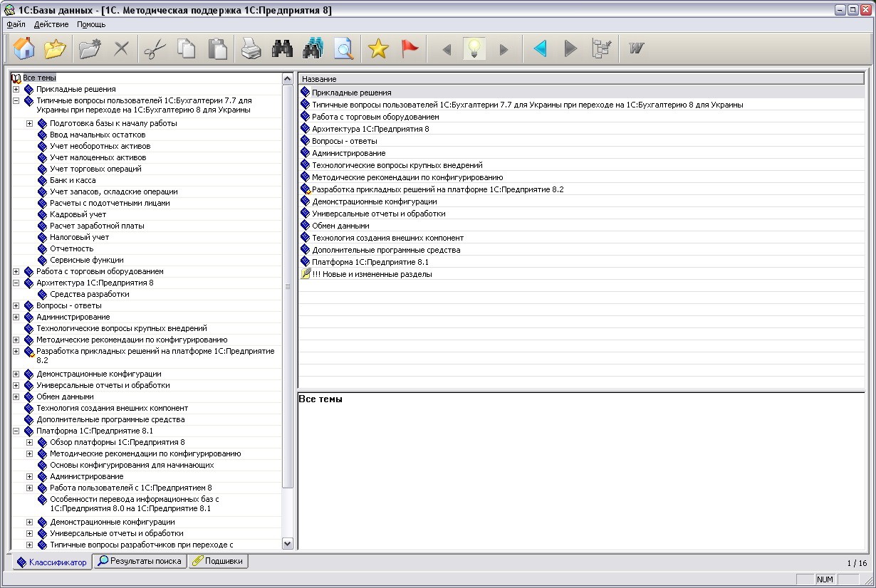Click the grey new-folder icon with a star

90,49
